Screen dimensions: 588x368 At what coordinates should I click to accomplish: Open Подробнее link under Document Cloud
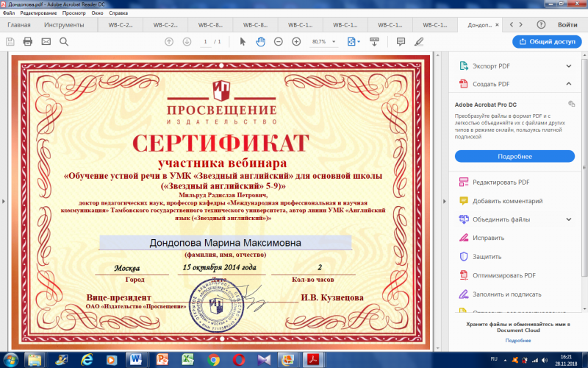[518, 340]
